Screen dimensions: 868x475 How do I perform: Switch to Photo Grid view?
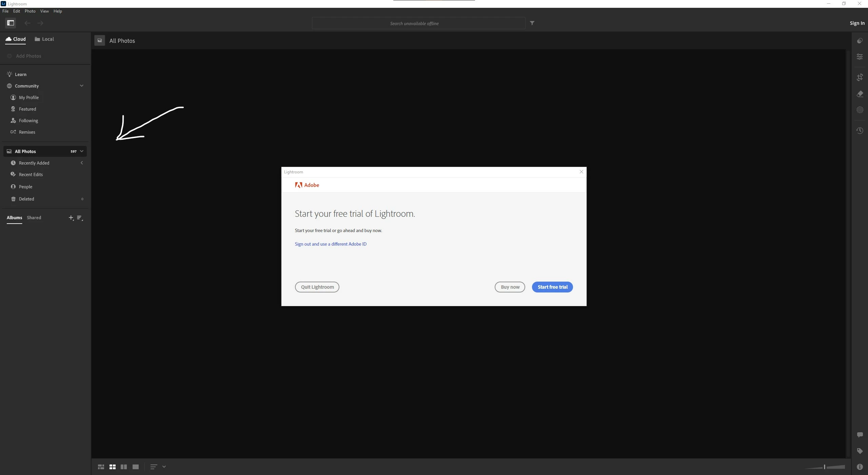coord(101,467)
